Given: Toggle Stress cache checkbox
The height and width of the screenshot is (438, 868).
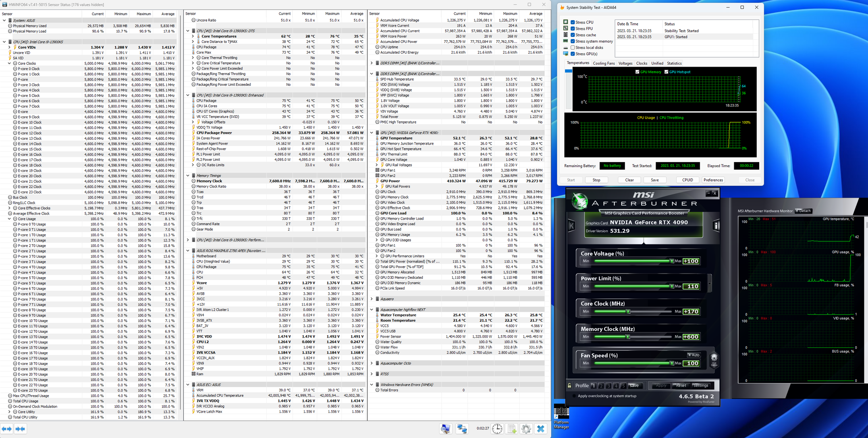Looking at the screenshot, I should [x=573, y=35].
